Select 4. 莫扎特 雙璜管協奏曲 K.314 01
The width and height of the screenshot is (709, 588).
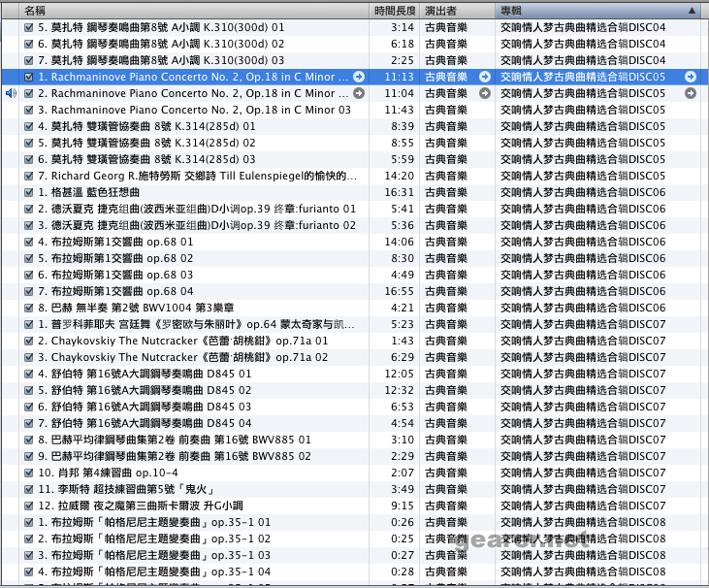[146, 126]
